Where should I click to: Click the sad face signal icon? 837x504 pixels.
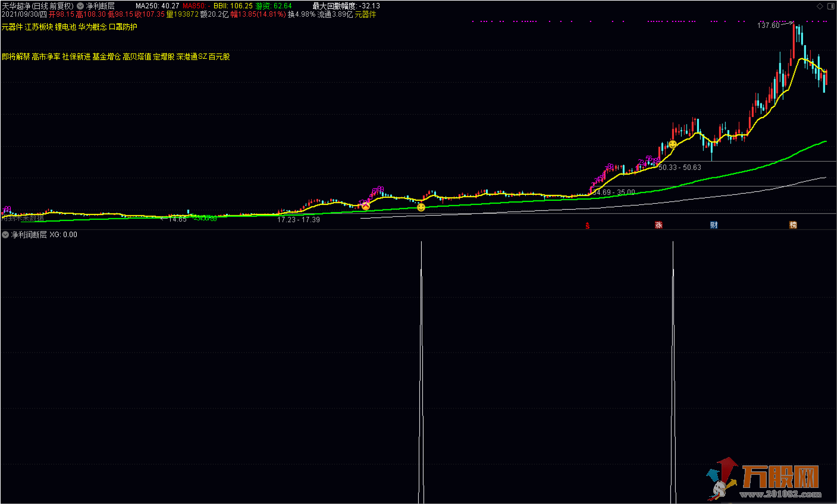click(366, 206)
